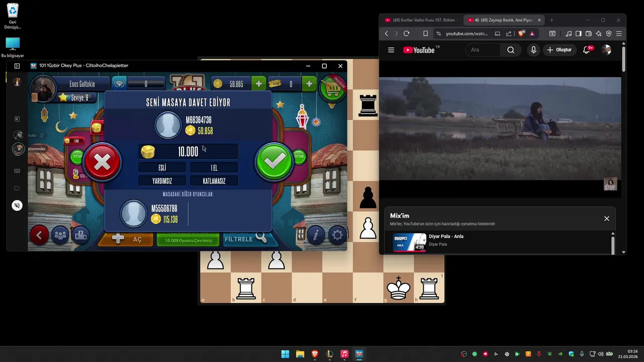Click the KATLAMASIZ option label
Image resolution: width=644 pixels, height=362 pixels.
pos(214,181)
